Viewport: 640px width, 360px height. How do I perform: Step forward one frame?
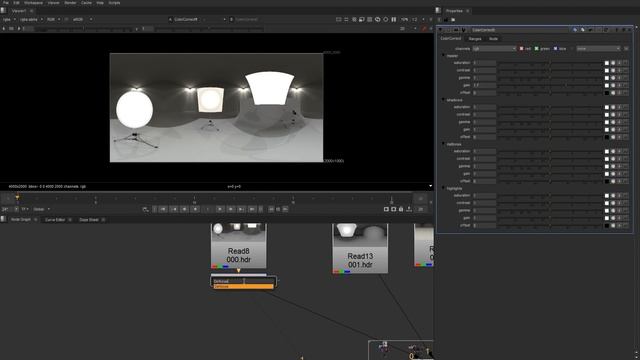coord(231,209)
